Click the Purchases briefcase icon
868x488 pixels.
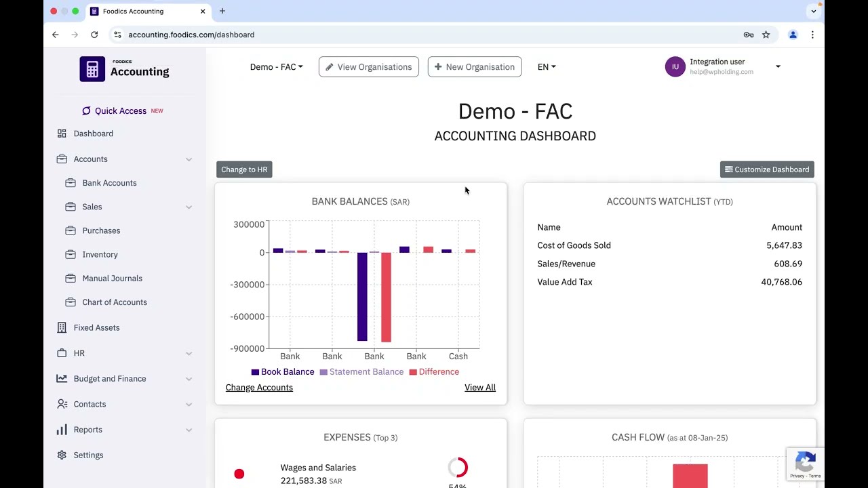click(71, 230)
